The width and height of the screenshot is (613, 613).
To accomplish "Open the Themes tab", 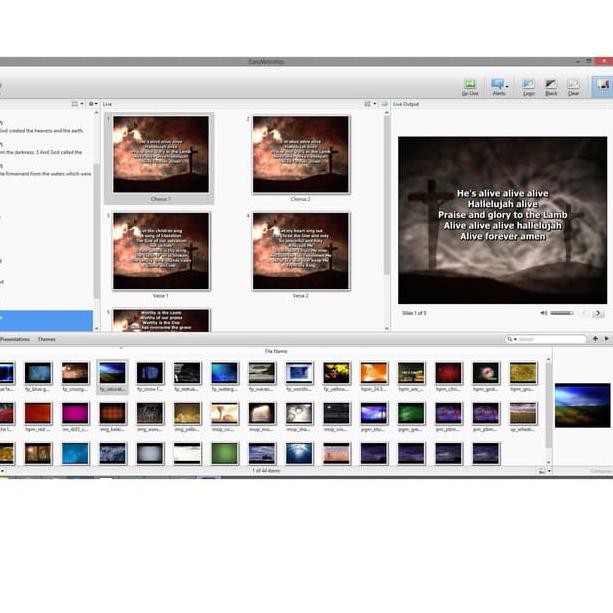I will tap(46, 339).
